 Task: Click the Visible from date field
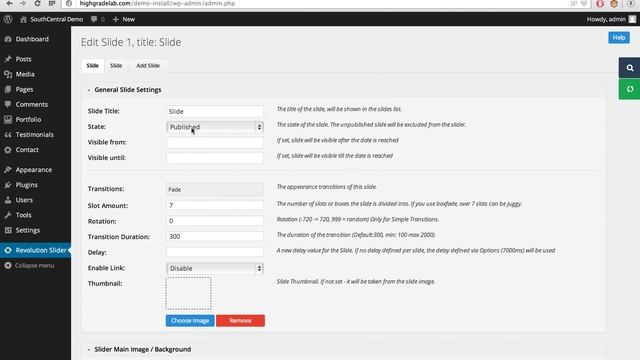[215, 142]
